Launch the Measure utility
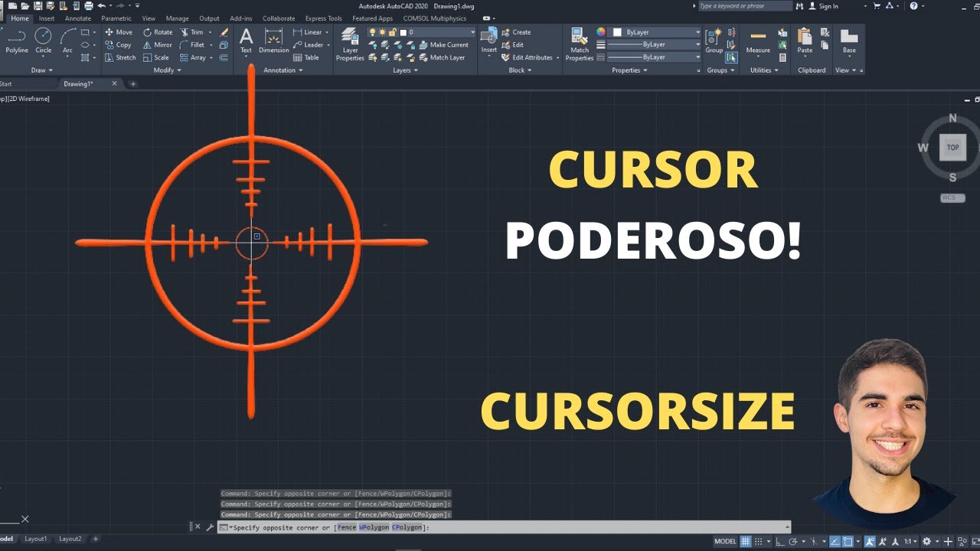 [758, 42]
